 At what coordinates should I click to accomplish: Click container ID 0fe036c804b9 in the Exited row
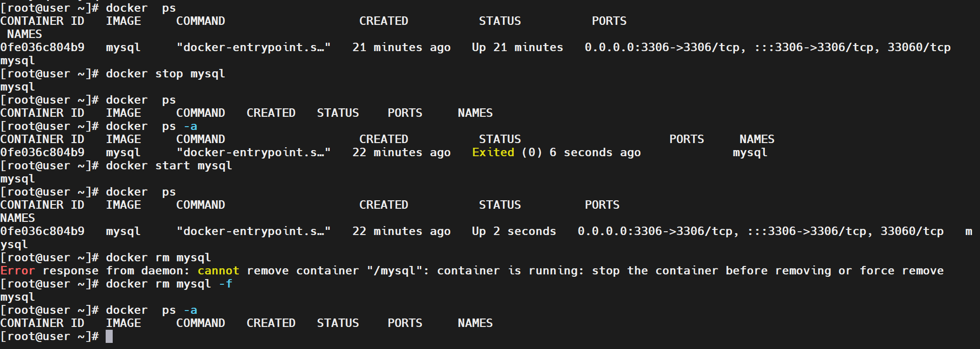[x=42, y=152]
